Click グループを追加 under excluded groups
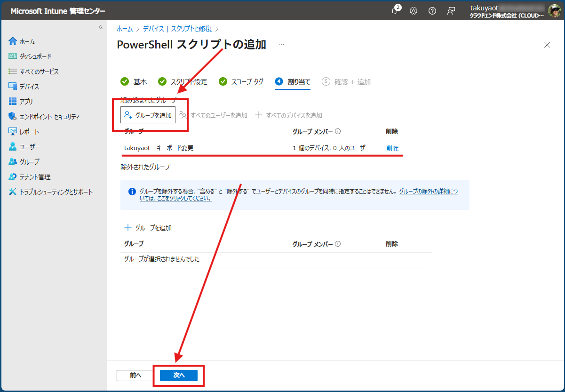The image size is (565, 392). (x=148, y=228)
